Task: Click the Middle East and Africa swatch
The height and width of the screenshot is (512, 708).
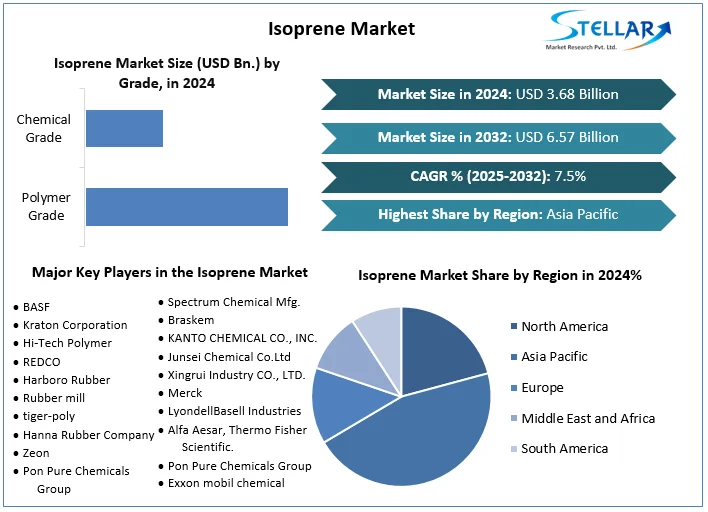Action: pyautogui.click(x=514, y=419)
